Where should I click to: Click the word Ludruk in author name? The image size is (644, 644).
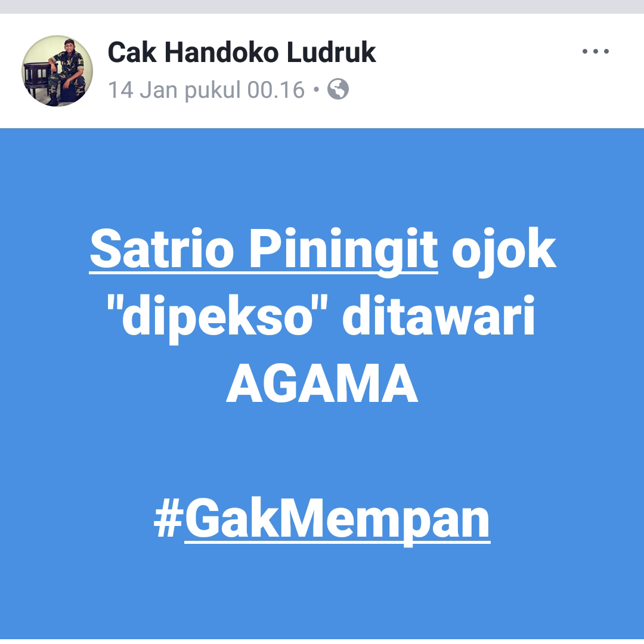331,52
